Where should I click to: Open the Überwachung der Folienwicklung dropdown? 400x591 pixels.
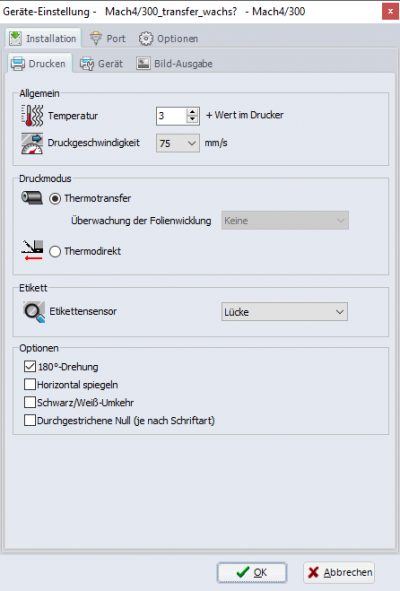tap(285, 220)
